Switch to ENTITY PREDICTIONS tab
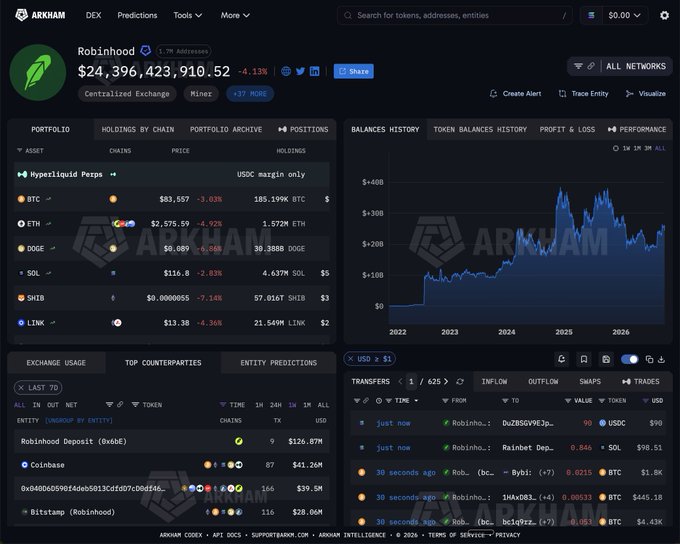Screen dimensions: 680x544 (x=278, y=363)
